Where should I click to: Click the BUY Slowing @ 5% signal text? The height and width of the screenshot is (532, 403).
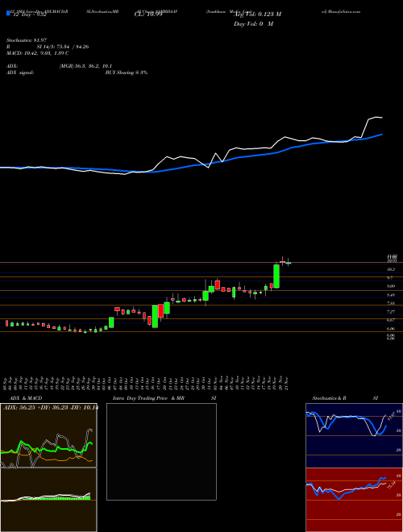pyautogui.click(x=127, y=73)
